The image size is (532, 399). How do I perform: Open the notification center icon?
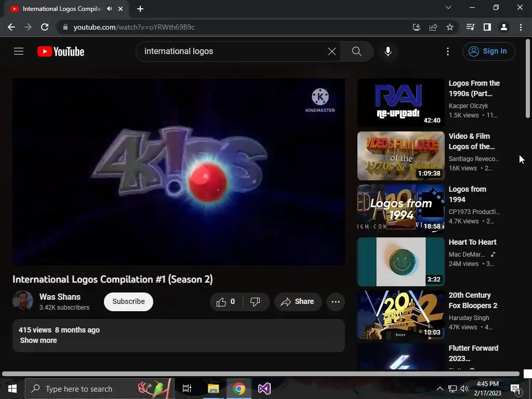[516, 389]
